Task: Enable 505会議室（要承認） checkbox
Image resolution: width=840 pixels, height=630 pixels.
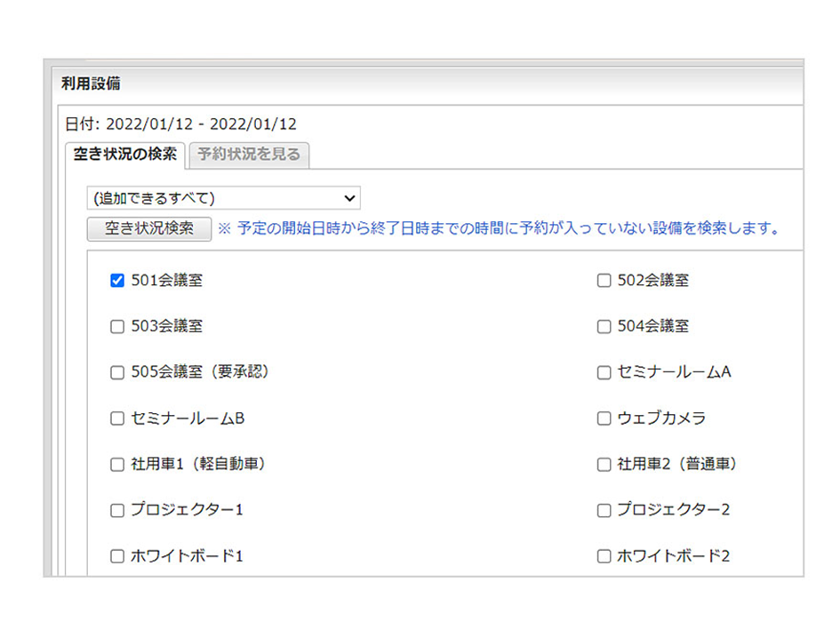Action: tap(116, 372)
